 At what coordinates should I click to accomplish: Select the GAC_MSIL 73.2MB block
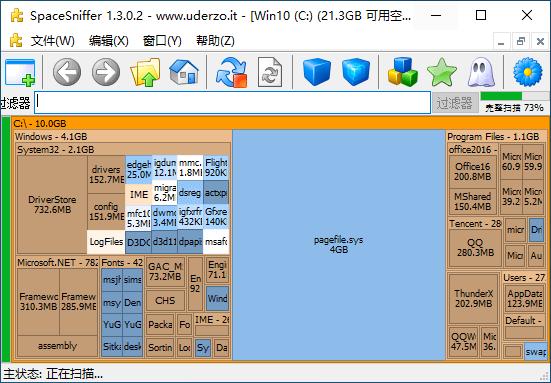[x=165, y=272]
